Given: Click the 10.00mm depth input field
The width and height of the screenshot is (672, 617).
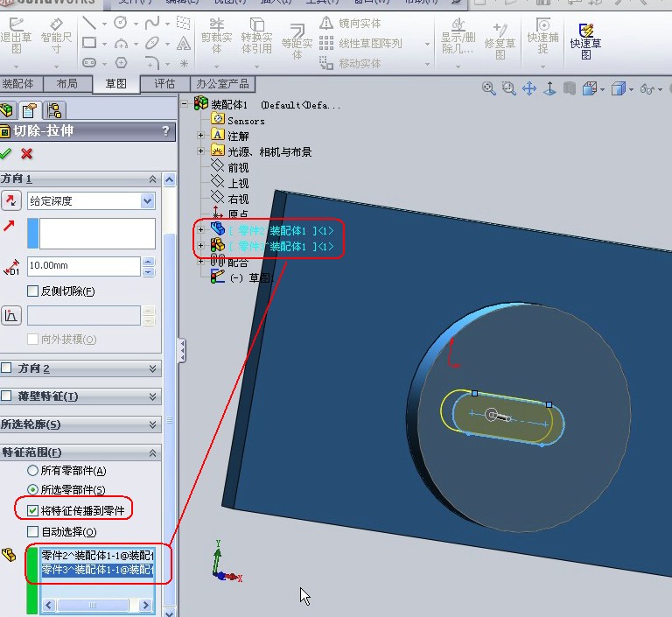Looking at the screenshot, I should [x=84, y=266].
